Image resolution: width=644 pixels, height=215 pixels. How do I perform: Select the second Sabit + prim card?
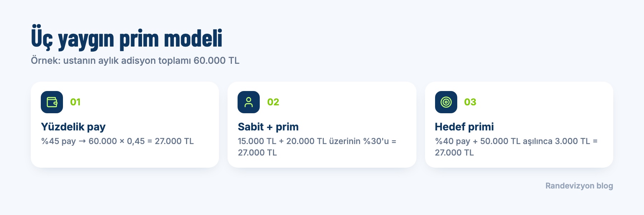tap(322, 125)
